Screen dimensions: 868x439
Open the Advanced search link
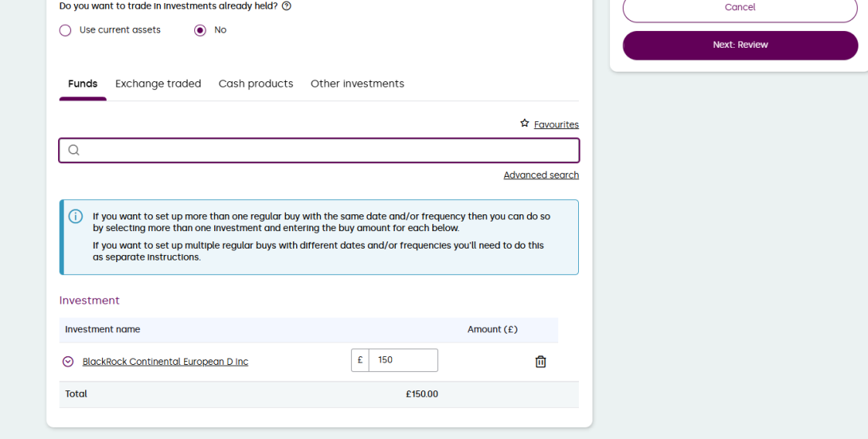(x=541, y=175)
